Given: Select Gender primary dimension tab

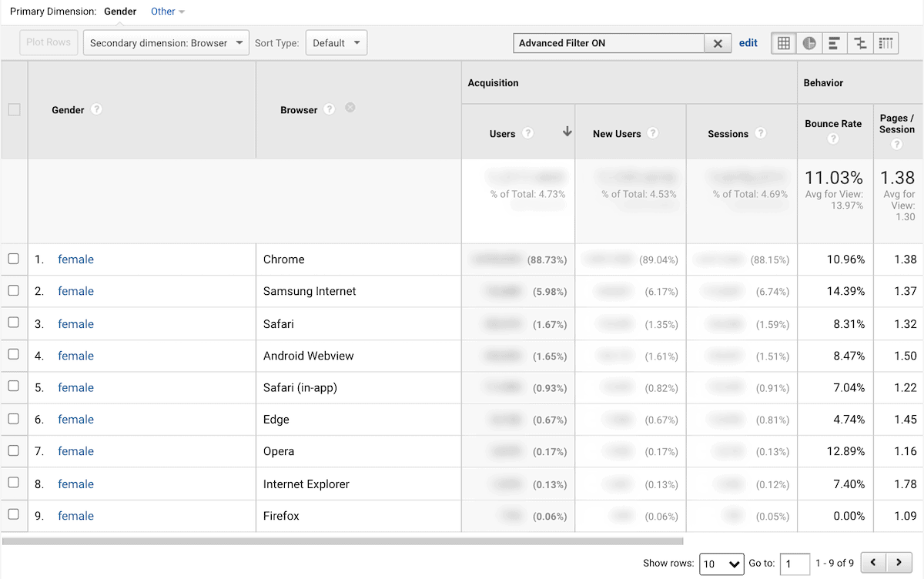Looking at the screenshot, I should (x=120, y=12).
